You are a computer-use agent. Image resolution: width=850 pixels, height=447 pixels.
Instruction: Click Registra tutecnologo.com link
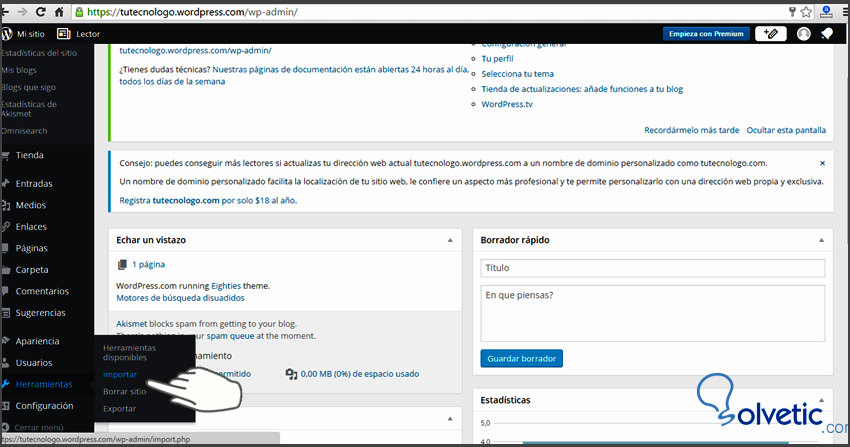coord(208,200)
